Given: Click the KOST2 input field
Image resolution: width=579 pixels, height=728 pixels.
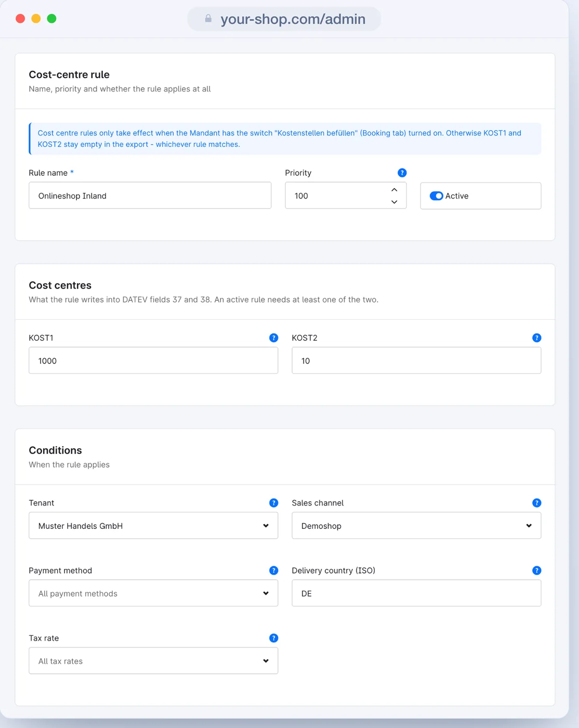Looking at the screenshot, I should (416, 360).
